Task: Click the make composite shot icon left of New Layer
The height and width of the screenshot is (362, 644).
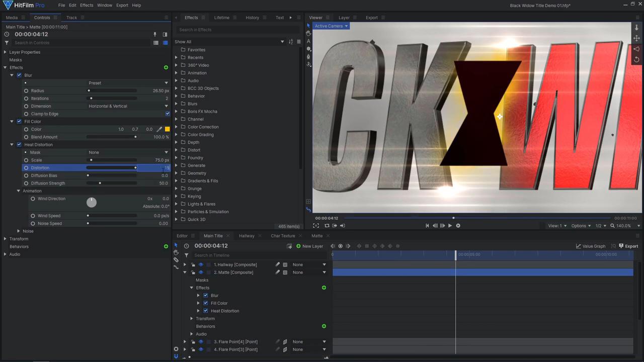Action: pos(289,246)
